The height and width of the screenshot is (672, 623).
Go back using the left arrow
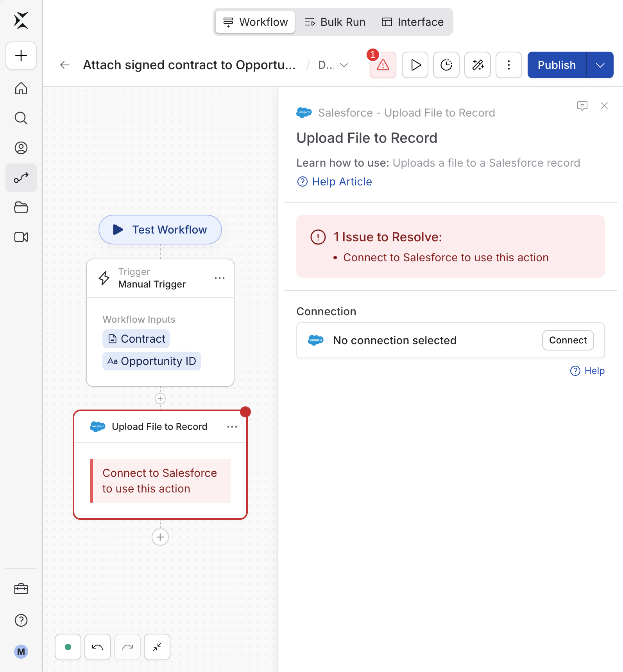65,65
